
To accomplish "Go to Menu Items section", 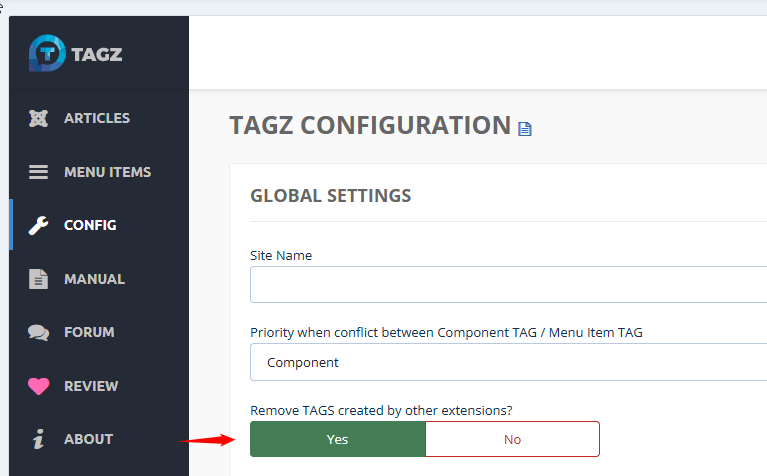I will [107, 172].
